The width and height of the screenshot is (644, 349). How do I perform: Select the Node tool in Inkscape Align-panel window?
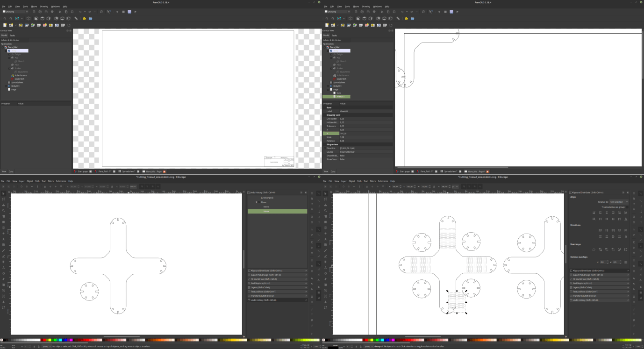pyautogui.click(x=325, y=199)
